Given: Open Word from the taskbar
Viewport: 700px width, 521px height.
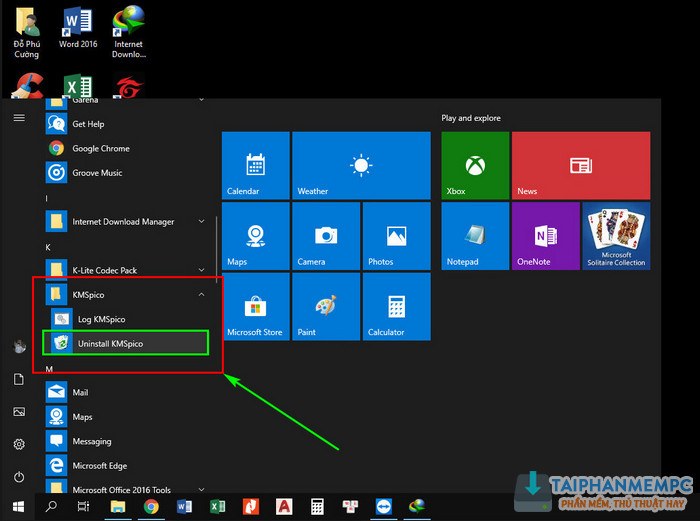Looking at the screenshot, I should [184, 507].
